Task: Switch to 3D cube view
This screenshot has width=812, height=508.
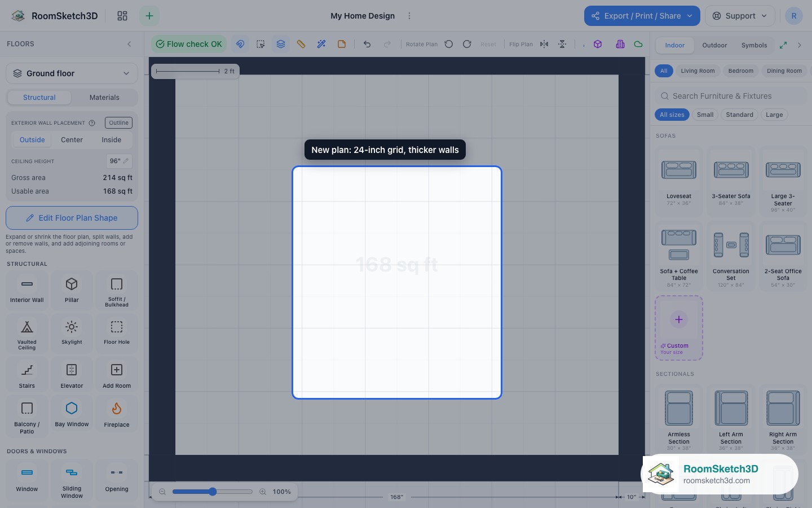Action: tap(598, 44)
